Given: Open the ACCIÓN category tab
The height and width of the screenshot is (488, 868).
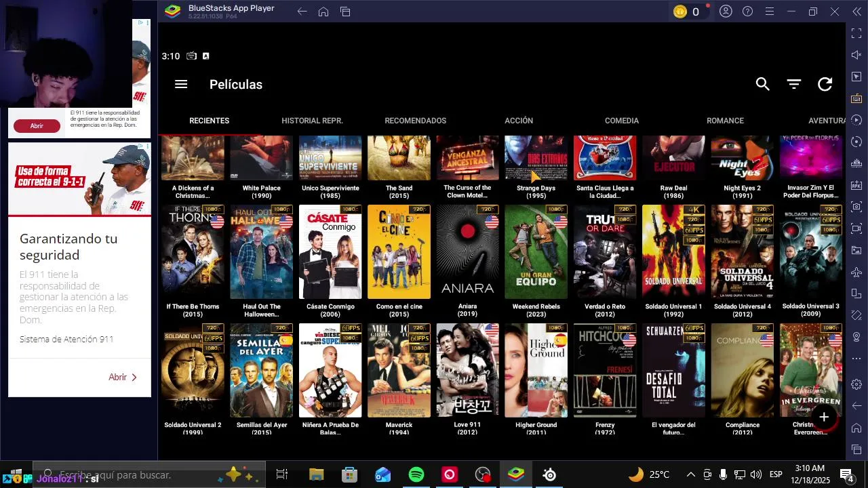Looking at the screenshot, I should tap(519, 121).
